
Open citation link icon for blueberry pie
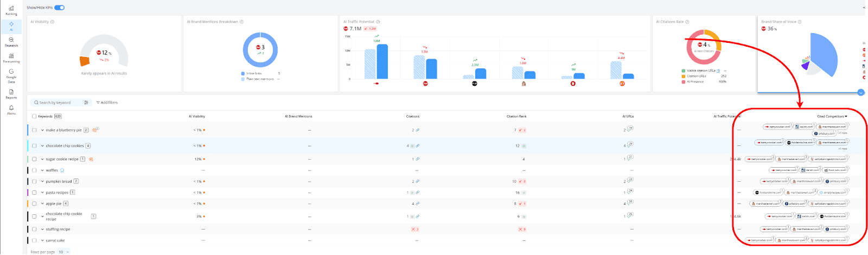click(x=418, y=130)
